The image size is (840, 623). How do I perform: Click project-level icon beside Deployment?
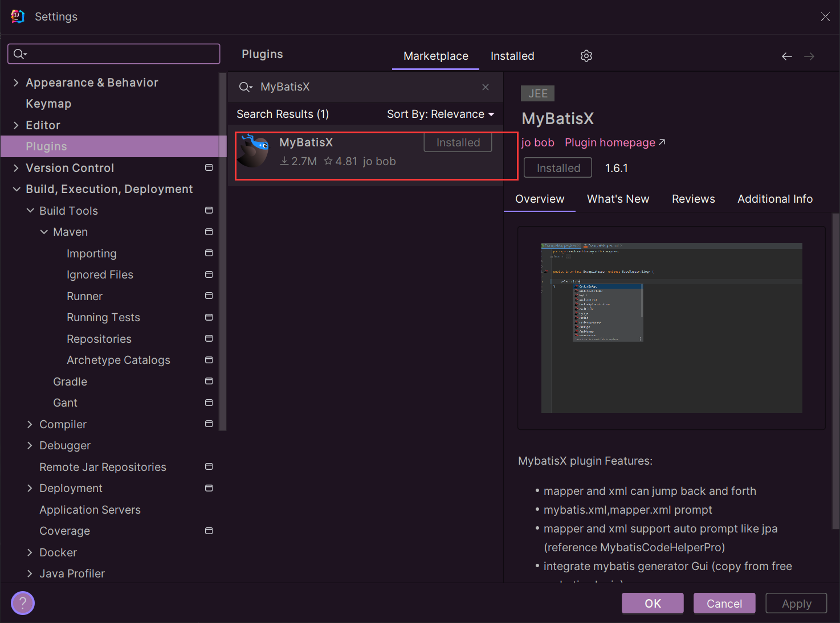pos(209,488)
